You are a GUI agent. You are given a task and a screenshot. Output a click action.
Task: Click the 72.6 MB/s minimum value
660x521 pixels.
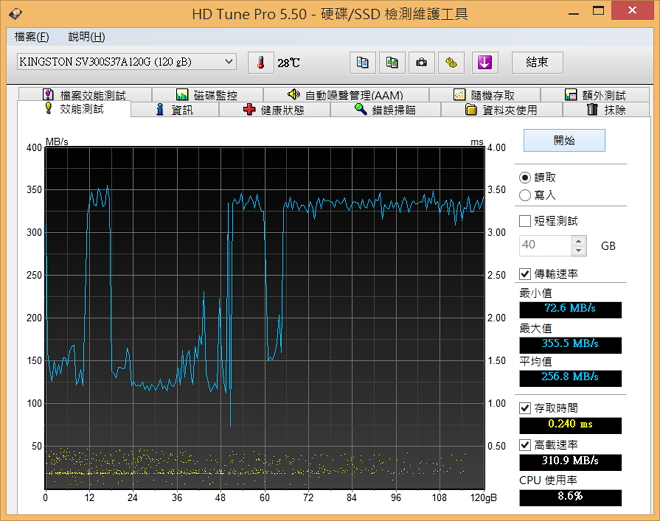pyautogui.click(x=570, y=310)
